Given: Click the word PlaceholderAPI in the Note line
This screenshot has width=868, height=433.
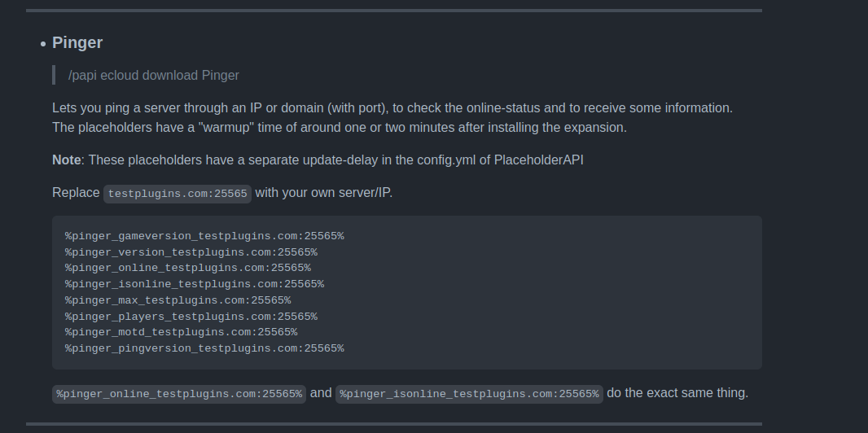Looking at the screenshot, I should point(538,160).
